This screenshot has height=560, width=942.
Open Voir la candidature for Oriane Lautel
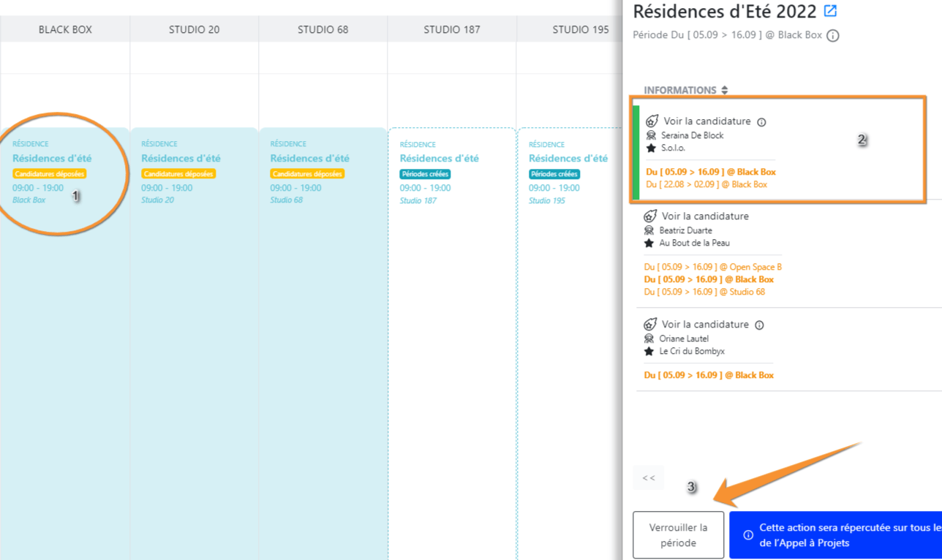[705, 325]
